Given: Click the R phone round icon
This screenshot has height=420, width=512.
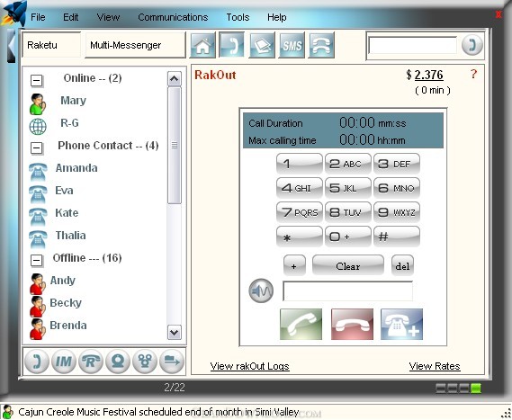Looking at the screenshot, I should coord(91,362).
